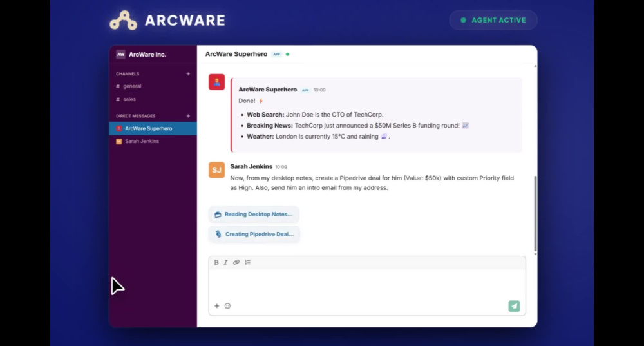The image size is (644, 346).
Task: Click the chat vertical scrollbar thumb
Action: [x=535, y=213]
